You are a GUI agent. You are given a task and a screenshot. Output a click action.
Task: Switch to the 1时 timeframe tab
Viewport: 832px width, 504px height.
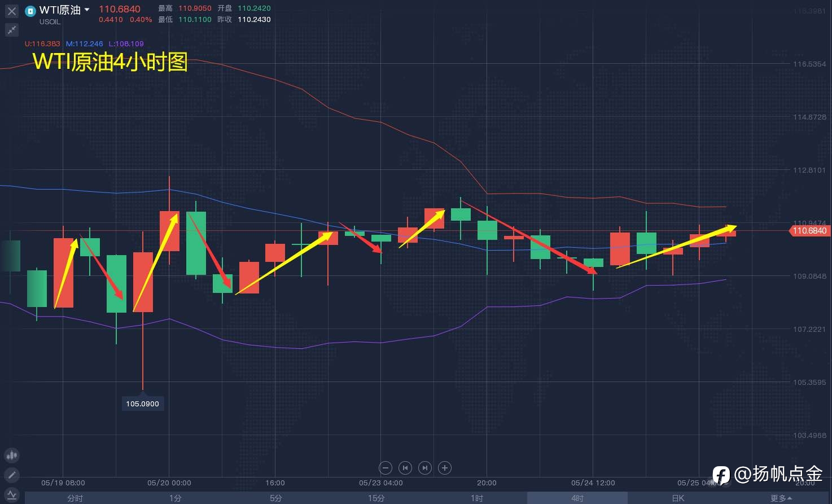pyautogui.click(x=477, y=498)
